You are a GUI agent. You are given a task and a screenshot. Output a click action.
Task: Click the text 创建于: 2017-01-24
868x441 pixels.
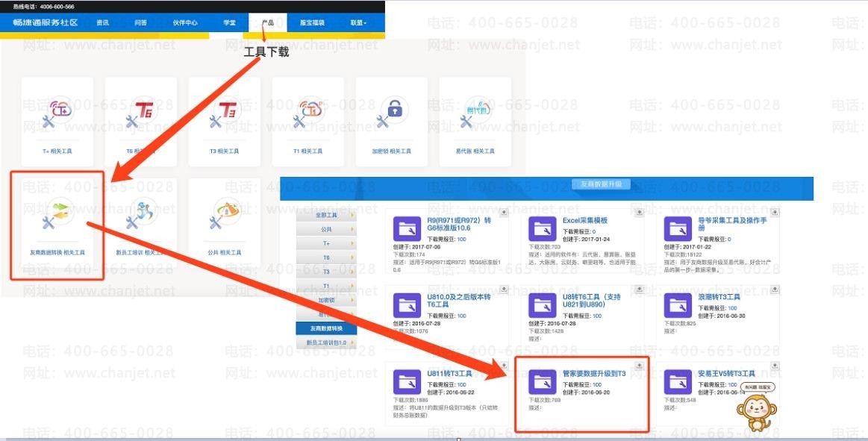coord(586,239)
